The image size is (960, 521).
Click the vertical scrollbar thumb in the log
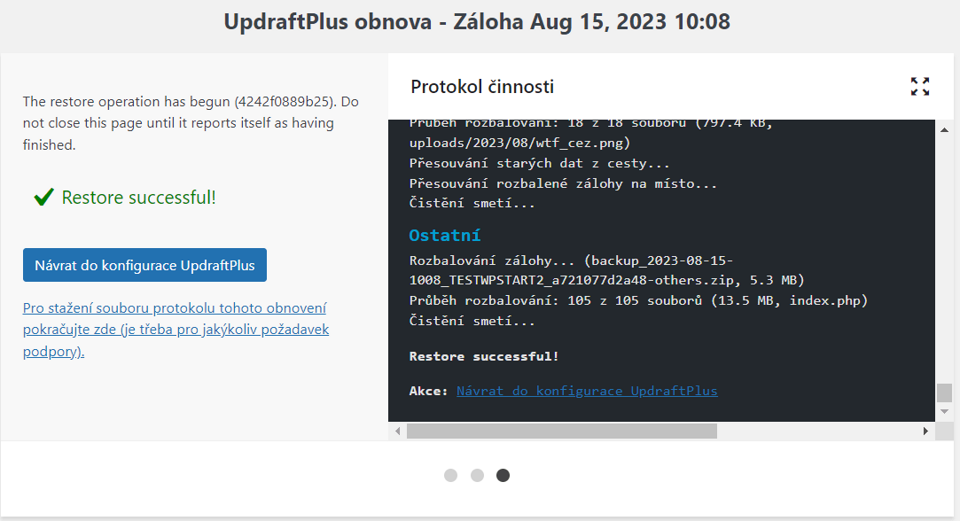coord(944,392)
